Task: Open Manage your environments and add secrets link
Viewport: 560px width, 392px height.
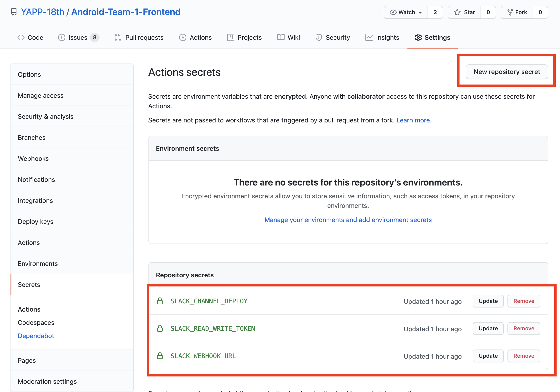Action: 348,220
